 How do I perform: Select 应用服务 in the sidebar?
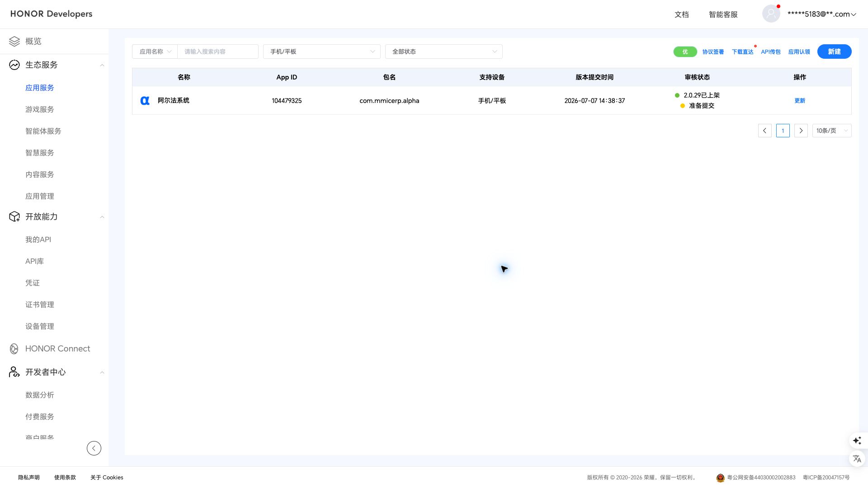point(40,88)
